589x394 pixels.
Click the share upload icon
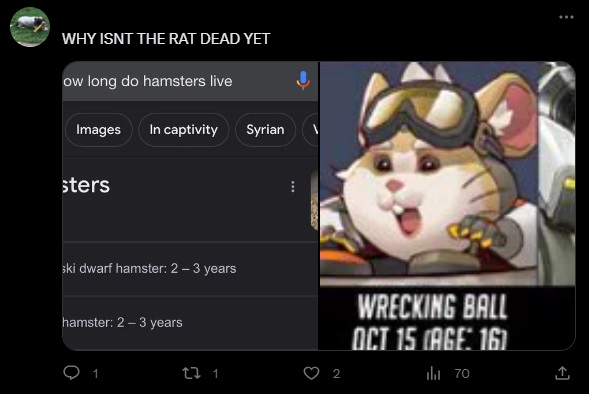click(x=562, y=373)
